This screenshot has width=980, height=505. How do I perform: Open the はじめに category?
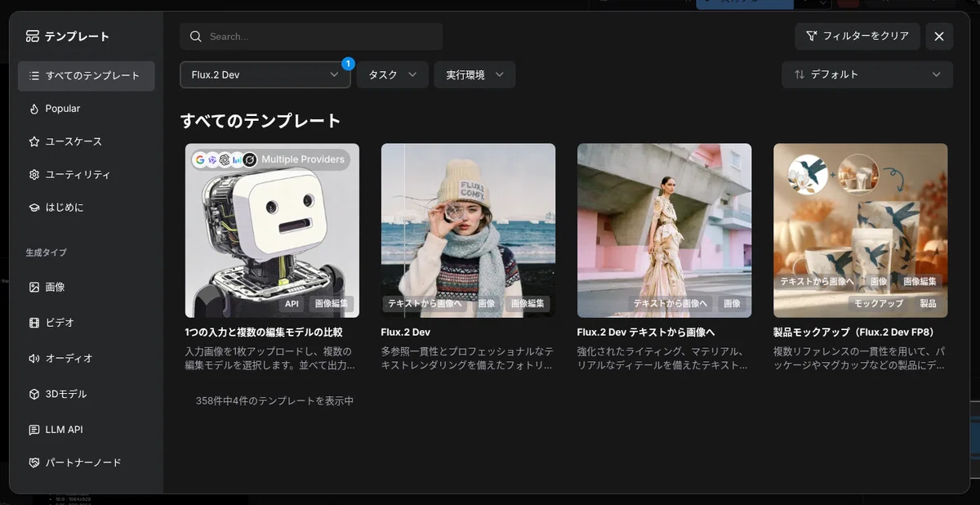[x=87, y=208]
